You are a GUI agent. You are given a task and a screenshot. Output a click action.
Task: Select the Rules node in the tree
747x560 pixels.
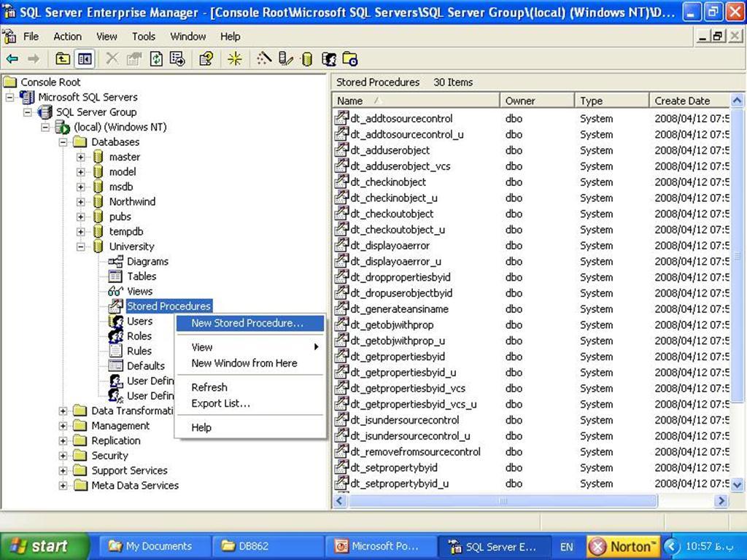click(x=139, y=351)
